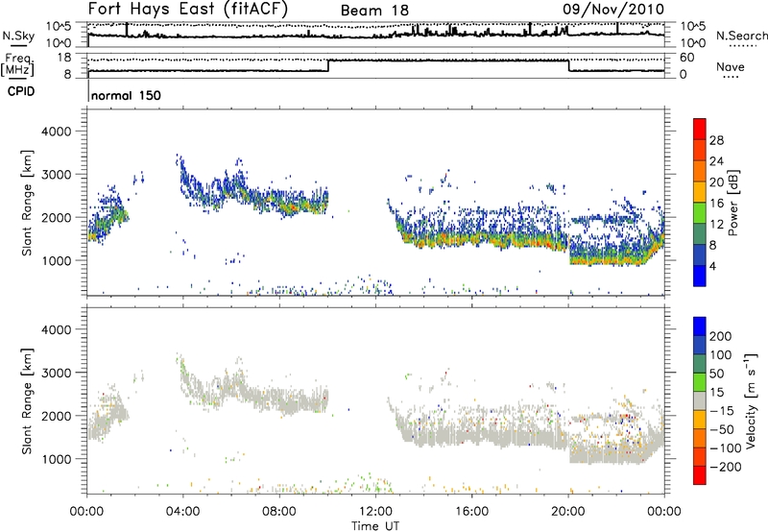This screenshot has width=768, height=532.
Task: Click the 'Time UT' axis label
Action: pos(375,526)
